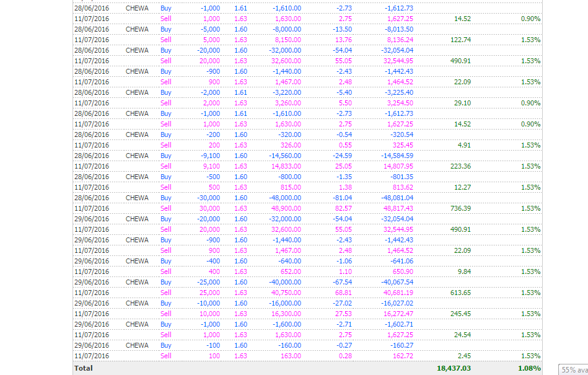Select CHEWA in the -48,081.04 row
The image size is (588, 375).
[x=137, y=197]
